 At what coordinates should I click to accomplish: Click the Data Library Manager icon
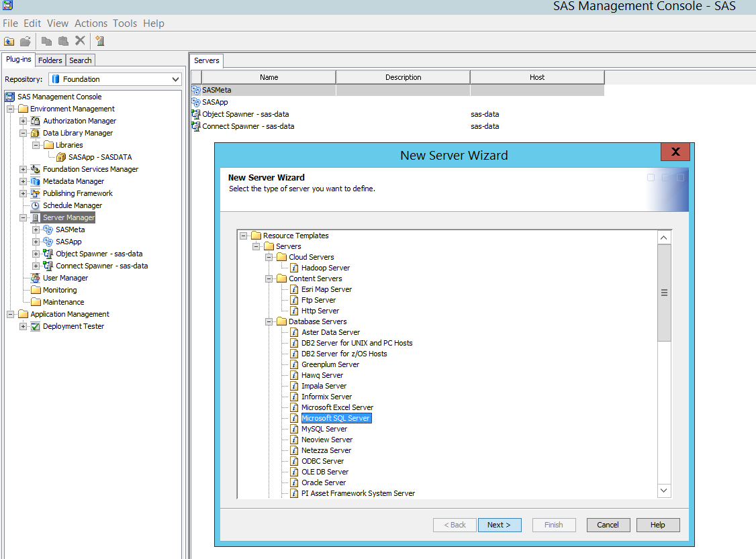coord(35,133)
